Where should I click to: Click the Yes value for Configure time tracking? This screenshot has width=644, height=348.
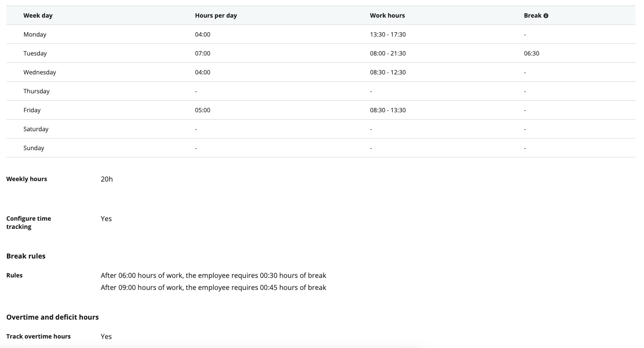pyautogui.click(x=106, y=219)
